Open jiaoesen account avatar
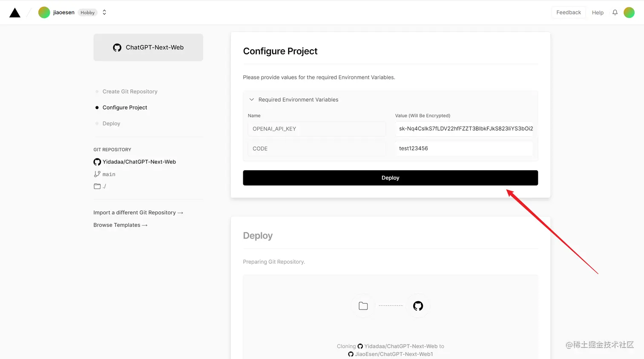 click(x=44, y=12)
